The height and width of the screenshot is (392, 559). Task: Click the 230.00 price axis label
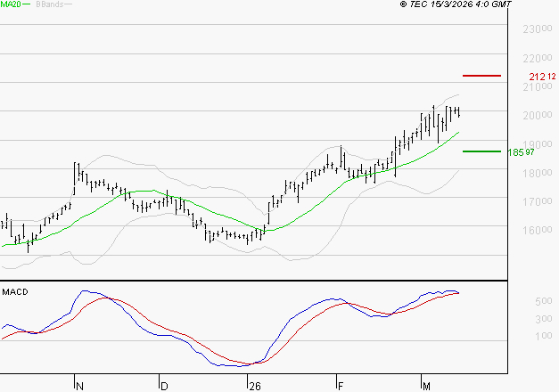[x=538, y=29]
